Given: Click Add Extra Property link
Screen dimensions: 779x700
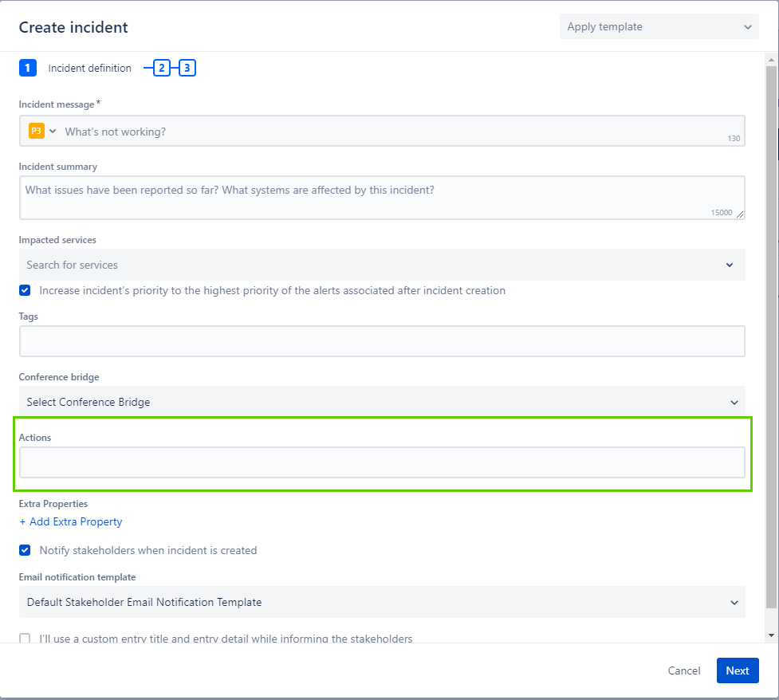Looking at the screenshot, I should (x=70, y=521).
